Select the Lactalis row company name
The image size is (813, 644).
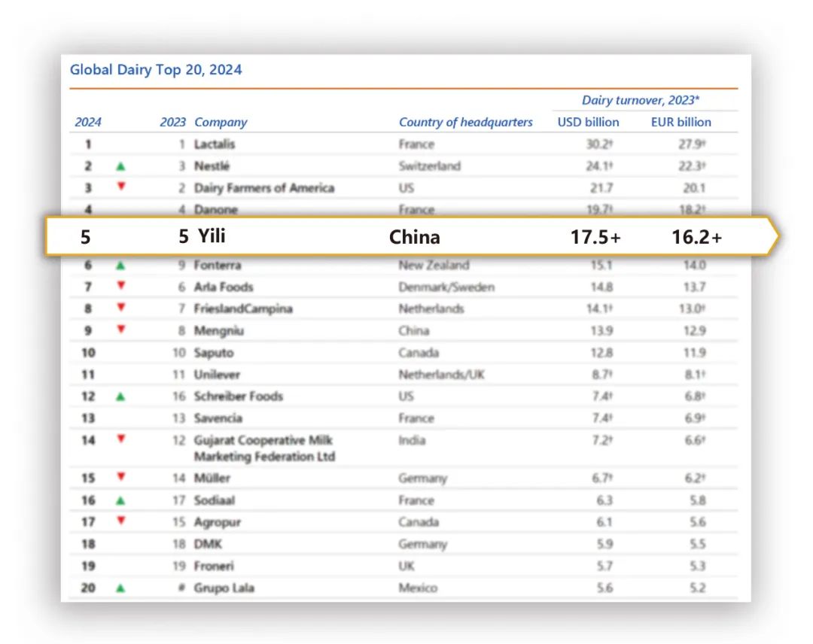tap(214, 144)
